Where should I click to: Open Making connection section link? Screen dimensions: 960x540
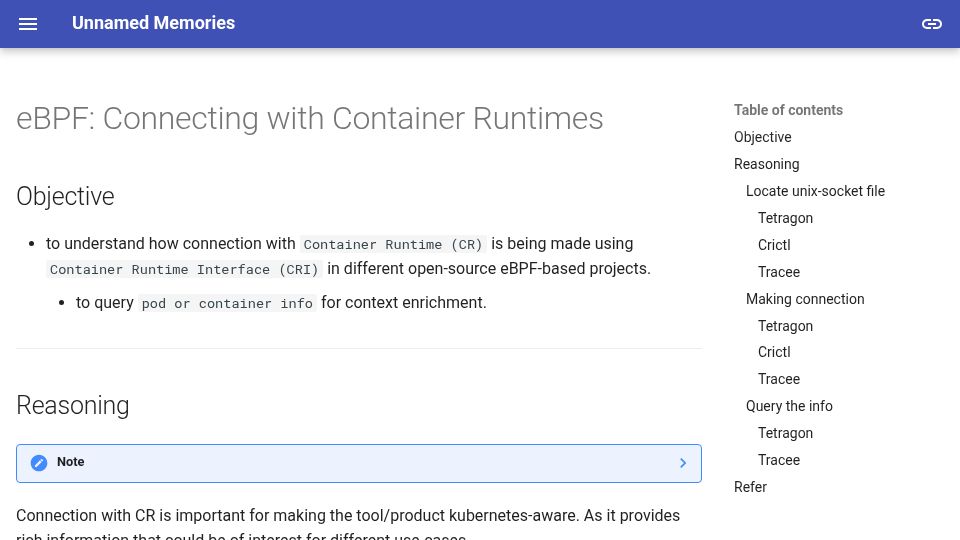click(x=804, y=299)
